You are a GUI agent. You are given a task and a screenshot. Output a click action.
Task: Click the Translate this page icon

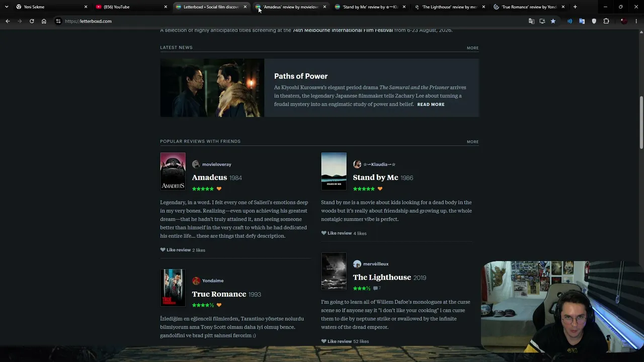click(x=531, y=21)
